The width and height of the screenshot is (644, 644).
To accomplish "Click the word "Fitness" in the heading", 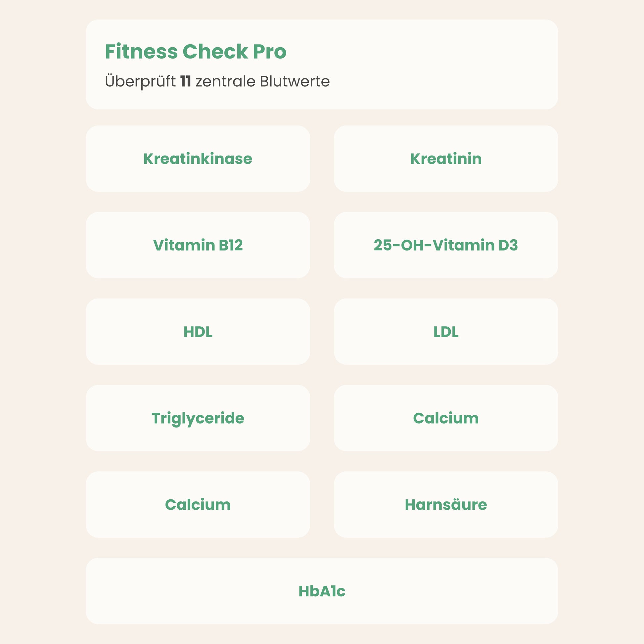I will 141,52.
